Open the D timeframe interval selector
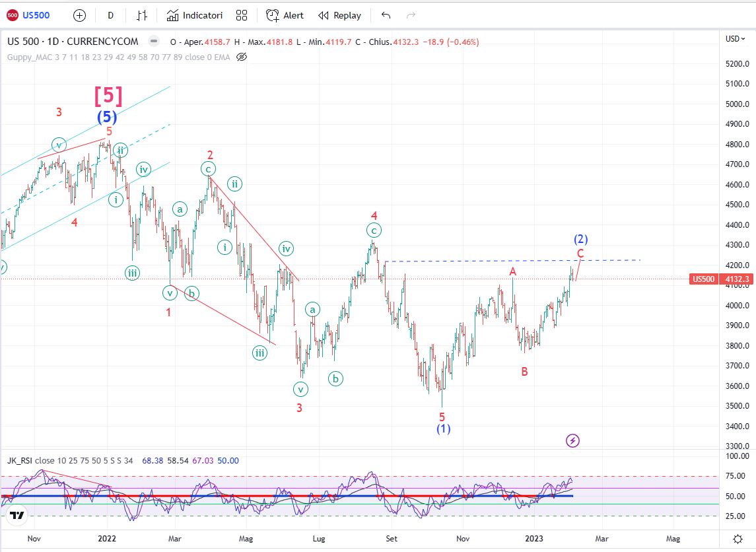 110,15
